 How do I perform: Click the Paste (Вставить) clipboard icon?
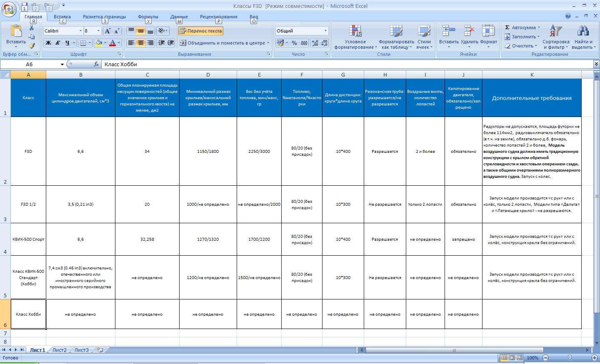tap(16, 31)
